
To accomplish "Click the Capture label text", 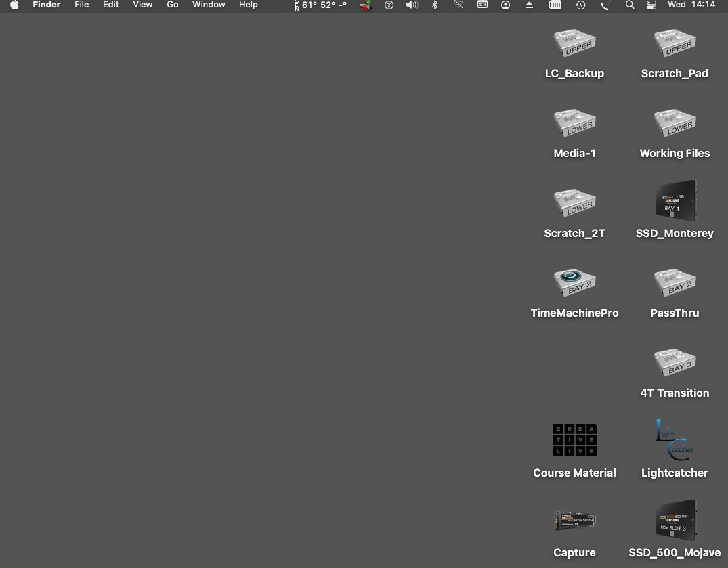I will point(575,552).
